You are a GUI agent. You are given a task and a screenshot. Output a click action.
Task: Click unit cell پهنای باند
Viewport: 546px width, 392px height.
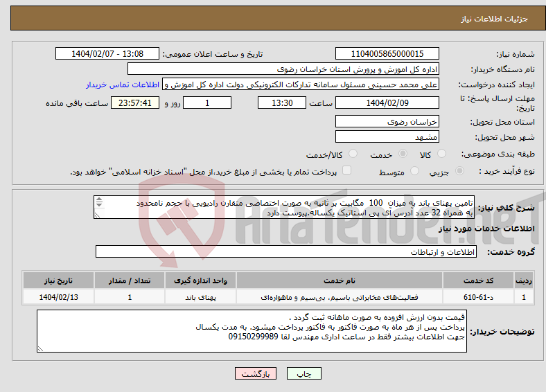(200, 297)
